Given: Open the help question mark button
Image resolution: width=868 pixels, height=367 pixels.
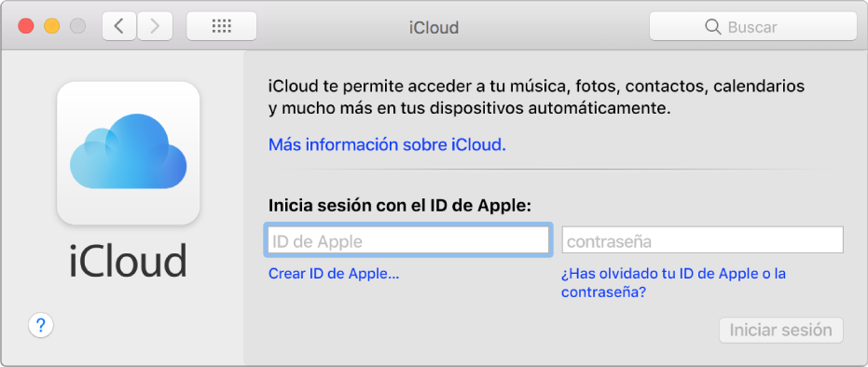Looking at the screenshot, I should (x=41, y=325).
